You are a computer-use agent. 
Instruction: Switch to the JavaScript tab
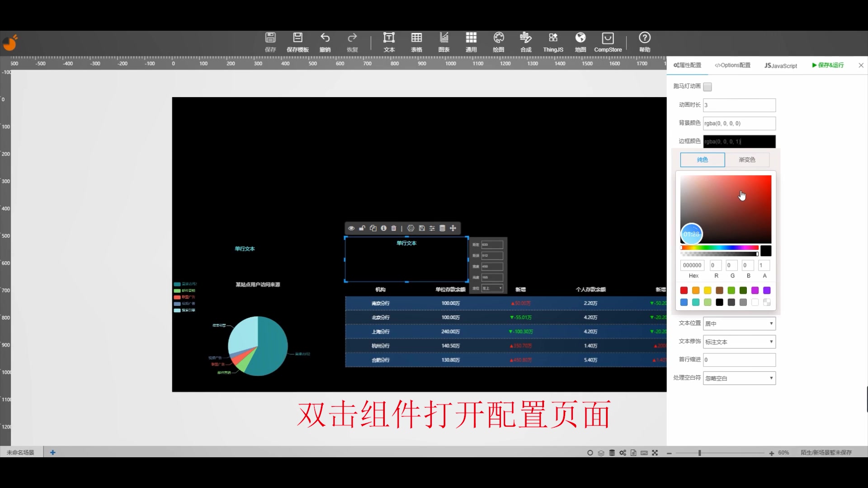tap(780, 65)
